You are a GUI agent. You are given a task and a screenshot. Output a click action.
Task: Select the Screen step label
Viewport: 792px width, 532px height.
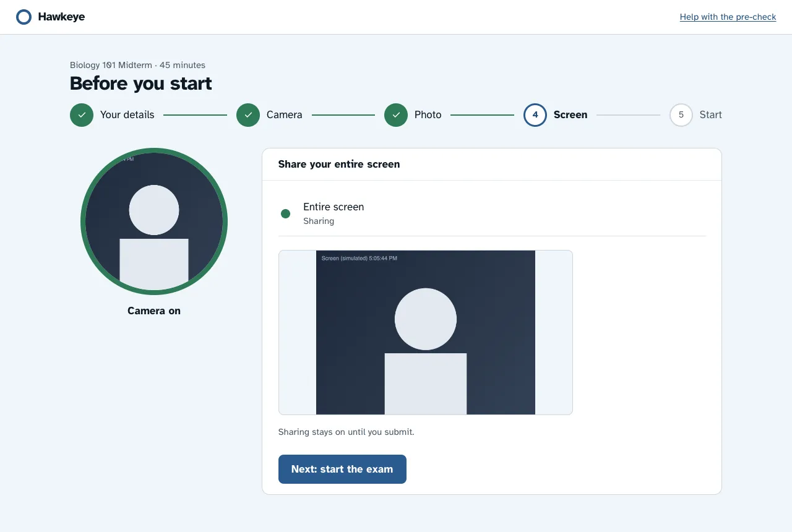pyautogui.click(x=570, y=115)
